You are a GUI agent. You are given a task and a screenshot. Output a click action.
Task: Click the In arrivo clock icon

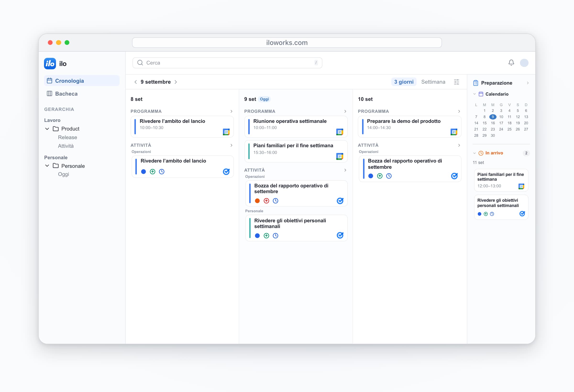[x=481, y=153]
